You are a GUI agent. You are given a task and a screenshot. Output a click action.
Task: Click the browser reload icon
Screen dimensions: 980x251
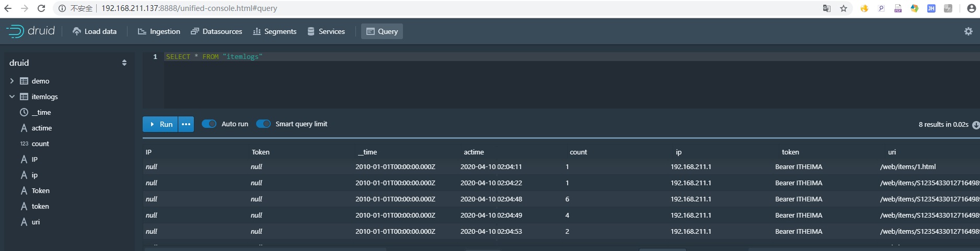[41, 8]
